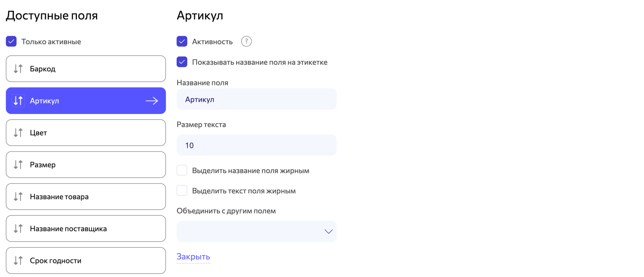644x277 pixels.
Task: Click the sort arrows icon on Срок годности
Action: point(18,261)
